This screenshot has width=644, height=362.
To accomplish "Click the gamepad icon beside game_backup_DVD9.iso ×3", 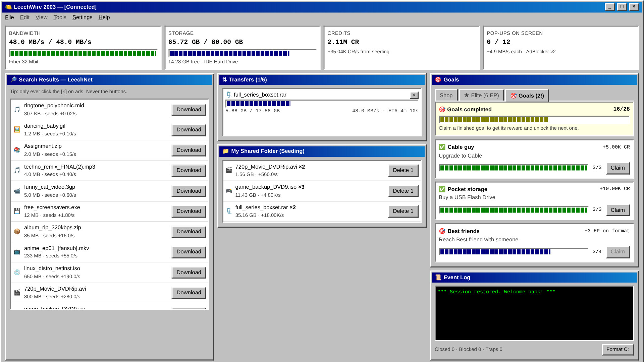I will click(229, 191).
